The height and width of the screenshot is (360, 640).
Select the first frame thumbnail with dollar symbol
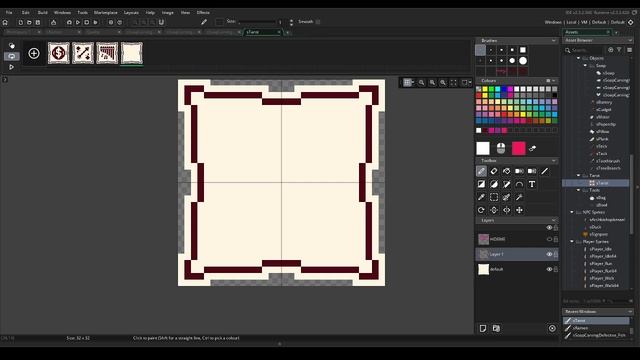click(59, 53)
